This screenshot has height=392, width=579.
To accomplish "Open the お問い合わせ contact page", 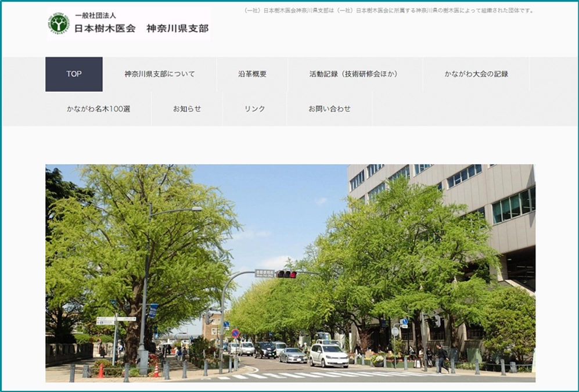I will pos(331,108).
